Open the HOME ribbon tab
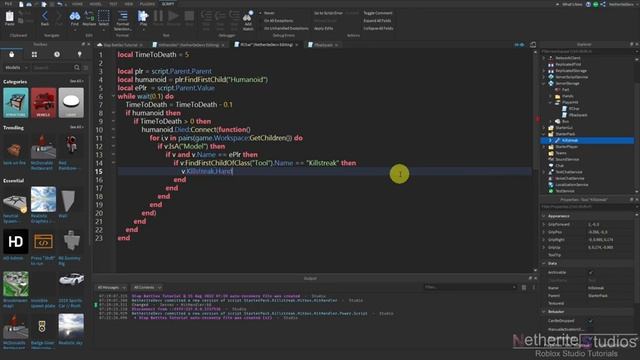This screenshot has height=360, width=640. point(77,4)
